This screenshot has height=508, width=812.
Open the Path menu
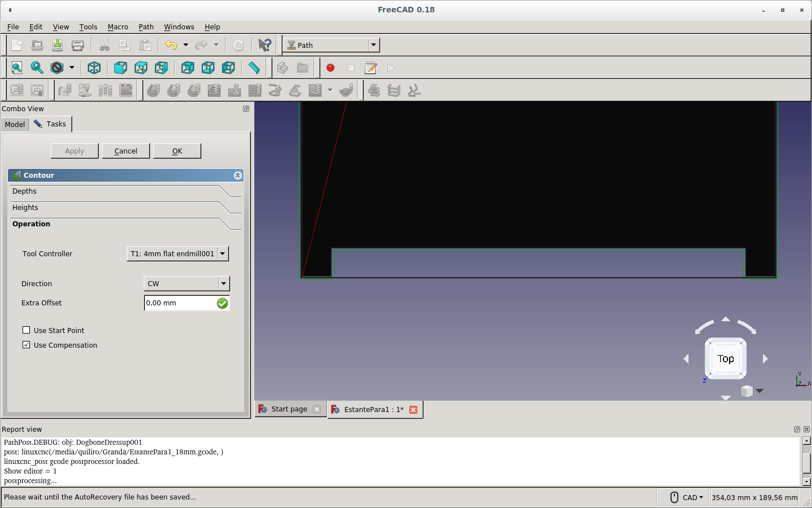pyautogui.click(x=146, y=27)
